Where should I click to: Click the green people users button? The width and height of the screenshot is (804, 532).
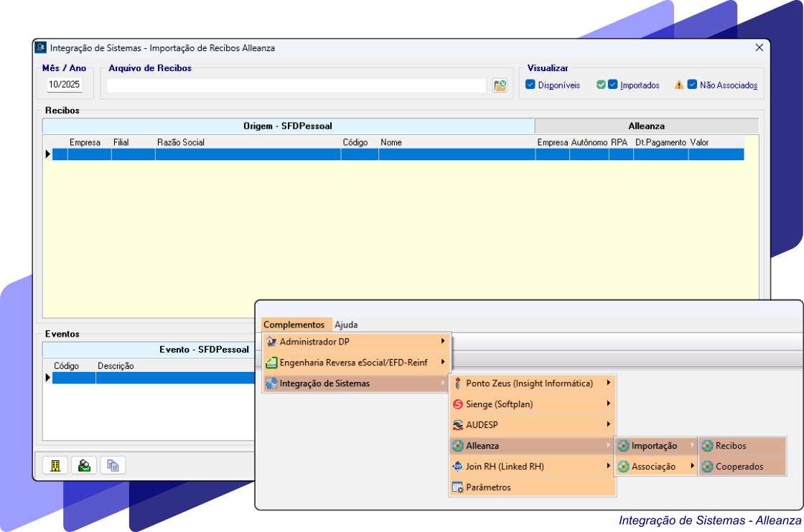point(84,465)
